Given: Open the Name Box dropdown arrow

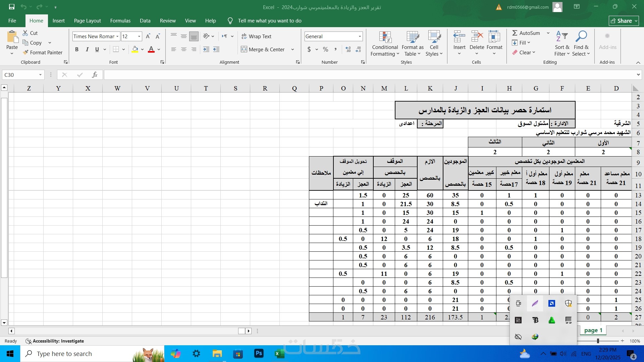Looking at the screenshot, I should (x=40, y=75).
